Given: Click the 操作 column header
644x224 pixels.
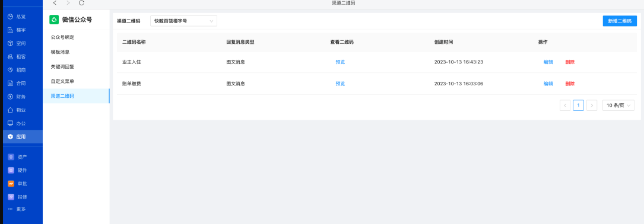Looking at the screenshot, I should 543,42.
